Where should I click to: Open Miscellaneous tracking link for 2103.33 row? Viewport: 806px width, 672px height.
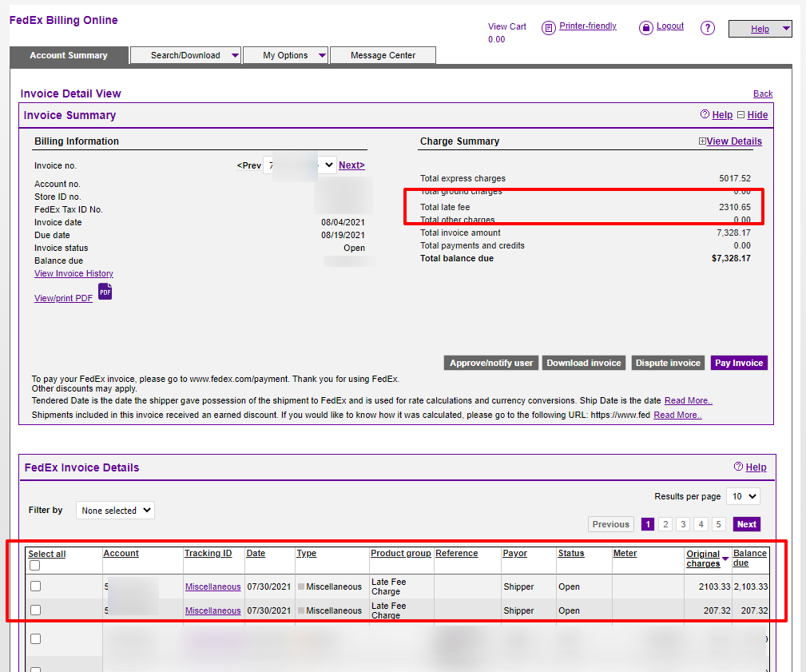212,587
